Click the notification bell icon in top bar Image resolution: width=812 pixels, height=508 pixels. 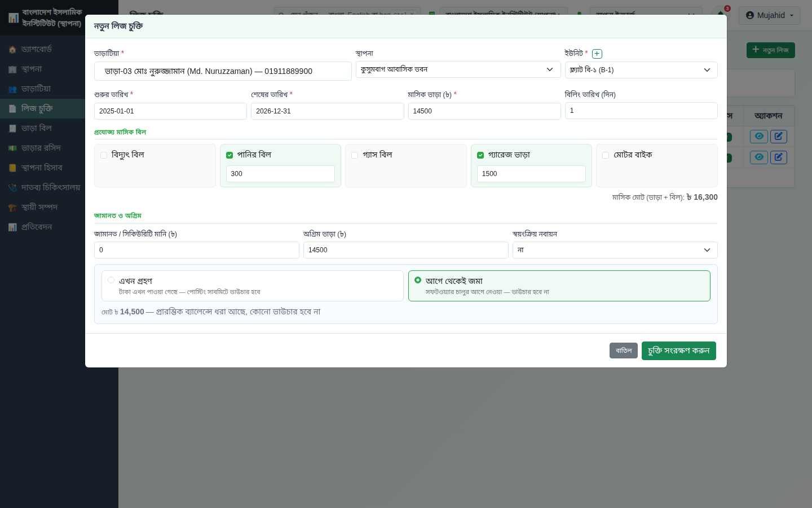pos(721,15)
